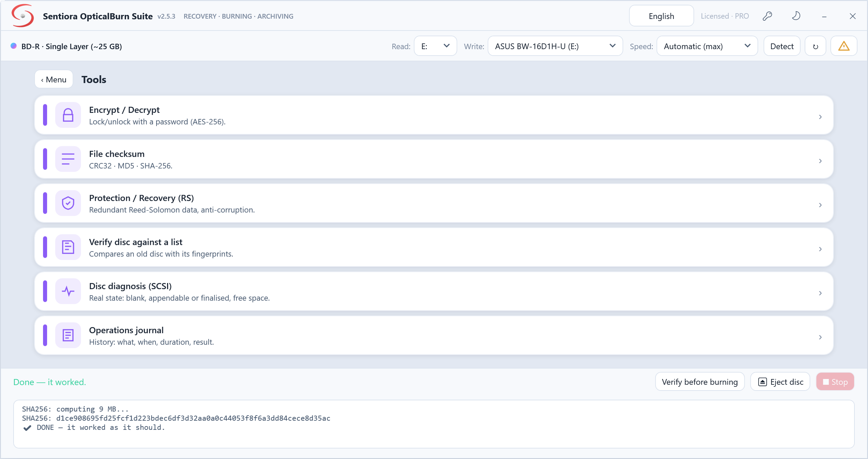Image resolution: width=868 pixels, height=459 pixels.
Task: Expand File checksum row chevron
Action: pyautogui.click(x=820, y=161)
